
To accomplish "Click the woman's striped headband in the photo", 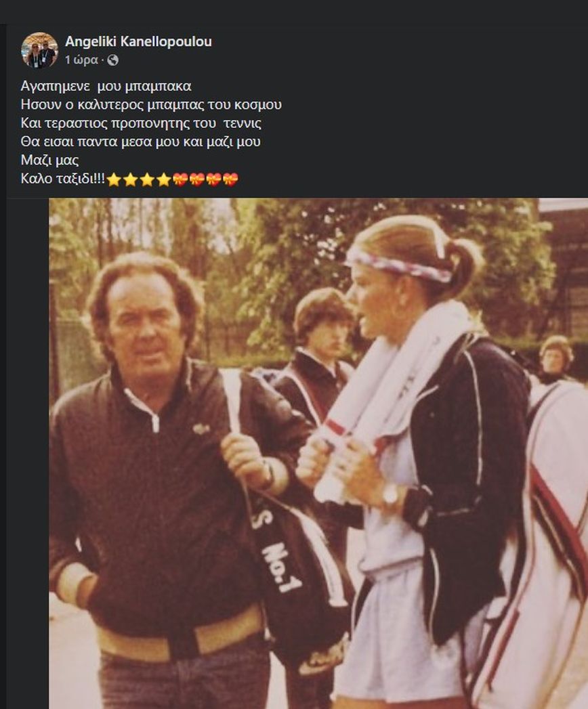I will [x=398, y=265].
